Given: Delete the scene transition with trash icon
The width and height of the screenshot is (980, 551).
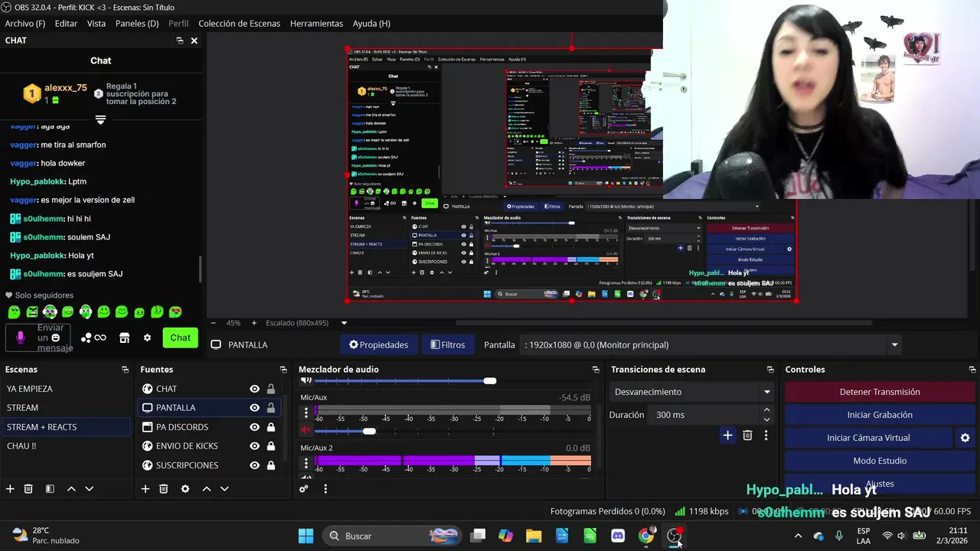Looking at the screenshot, I should point(747,435).
